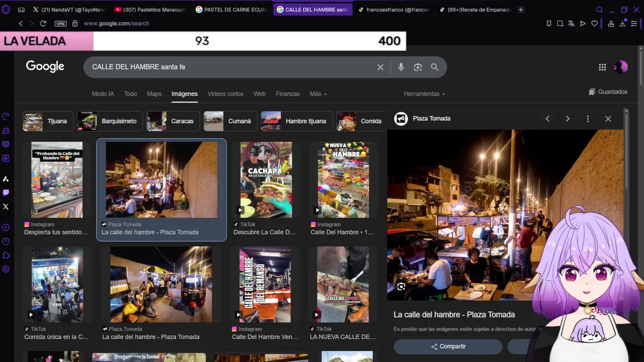The image size is (644, 362).
Task: Switch to Web results tab
Action: [x=259, y=94]
